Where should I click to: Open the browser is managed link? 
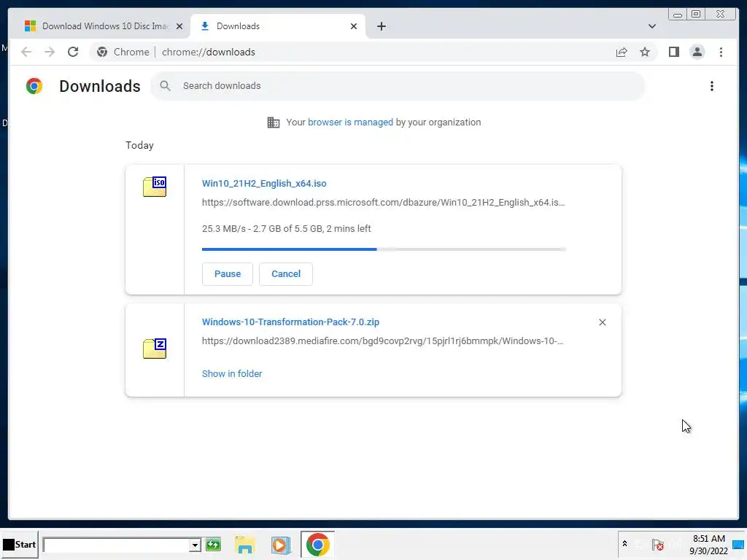pos(350,122)
